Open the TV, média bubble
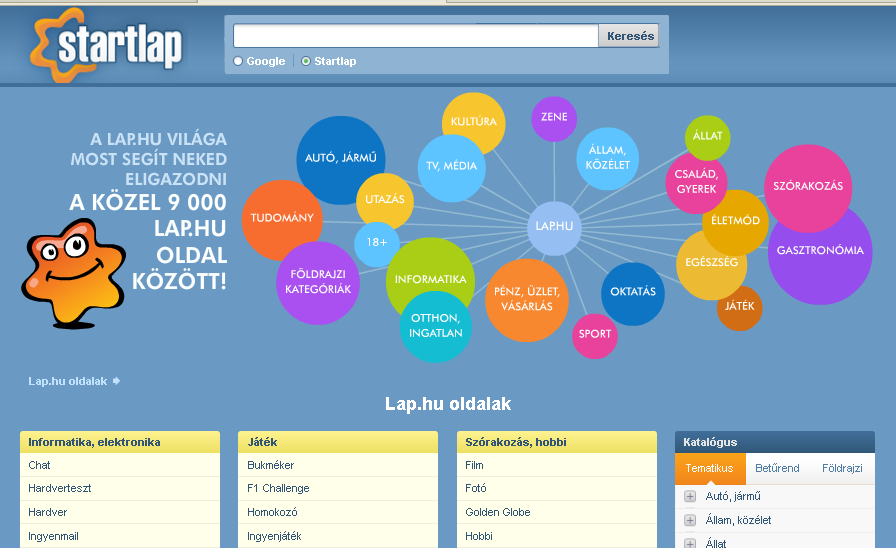 pyautogui.click(x=451, y=167)
